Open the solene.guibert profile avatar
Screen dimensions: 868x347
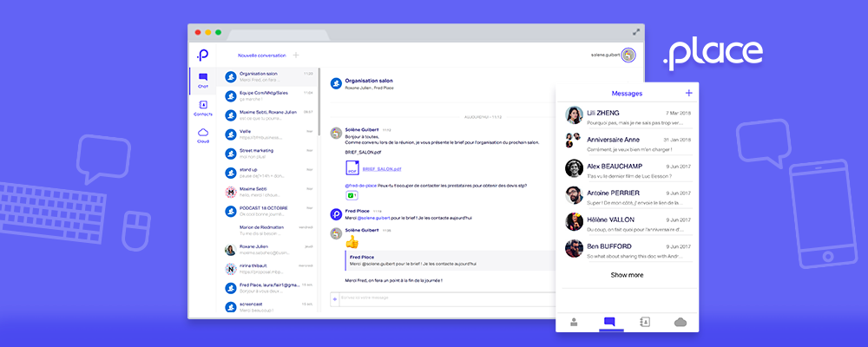click(628, 56)
